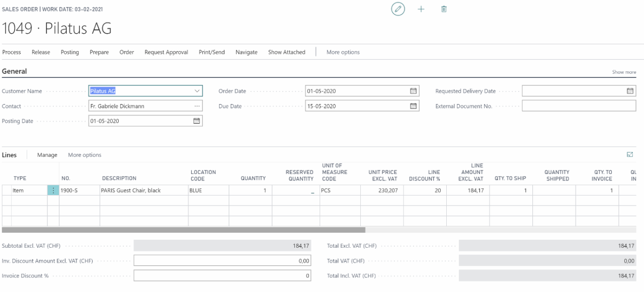Viewport: 644px width, 292px height.
Task: Click the plus icon to create new order
Action: [421, 9]
